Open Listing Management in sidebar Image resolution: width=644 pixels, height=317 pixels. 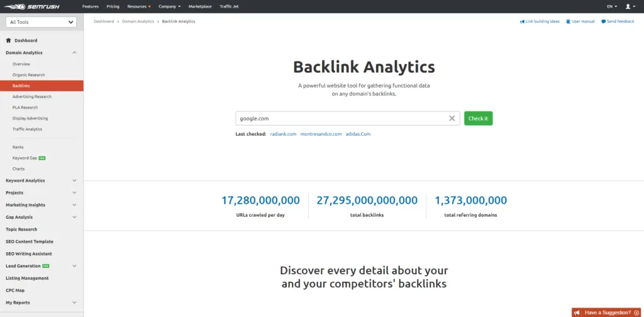tap(27, 278)
